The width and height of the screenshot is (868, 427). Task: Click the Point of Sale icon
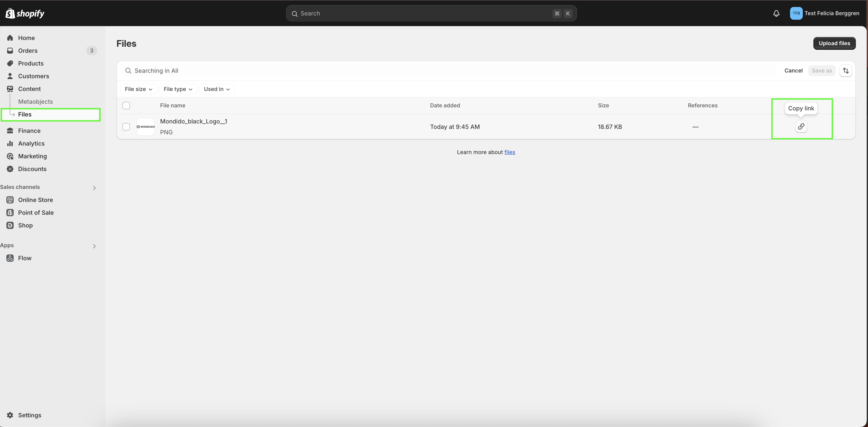[x=10, y=213]
